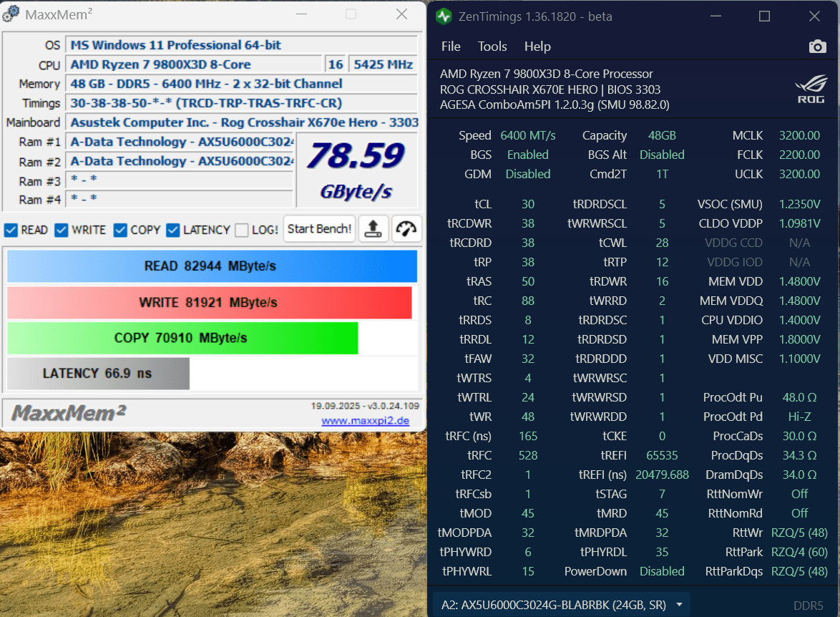Click the ROG logo in ZenTimings
This screenshot has height=617, width=840.
(x=811, y=89)
